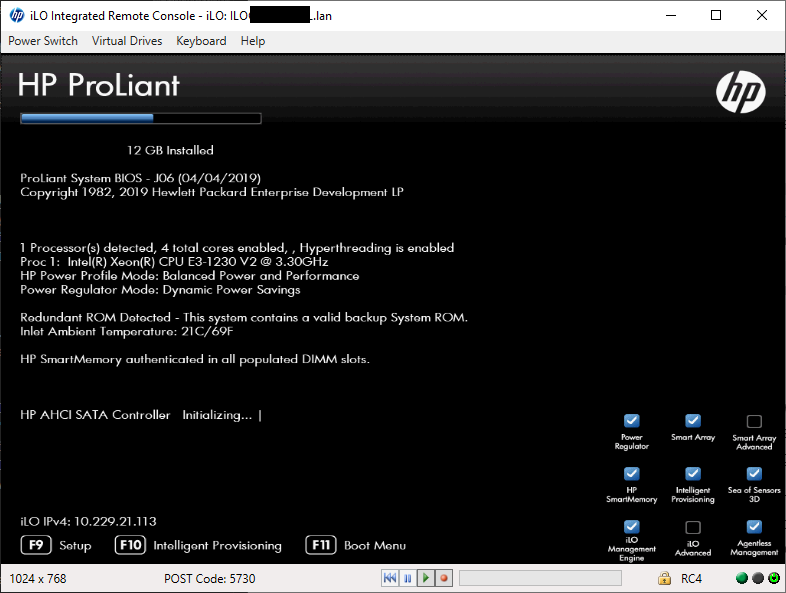Screen dimensions: 786x593
Task: Click the green play button
Action: pyautogui.click(x=426, y=578)
